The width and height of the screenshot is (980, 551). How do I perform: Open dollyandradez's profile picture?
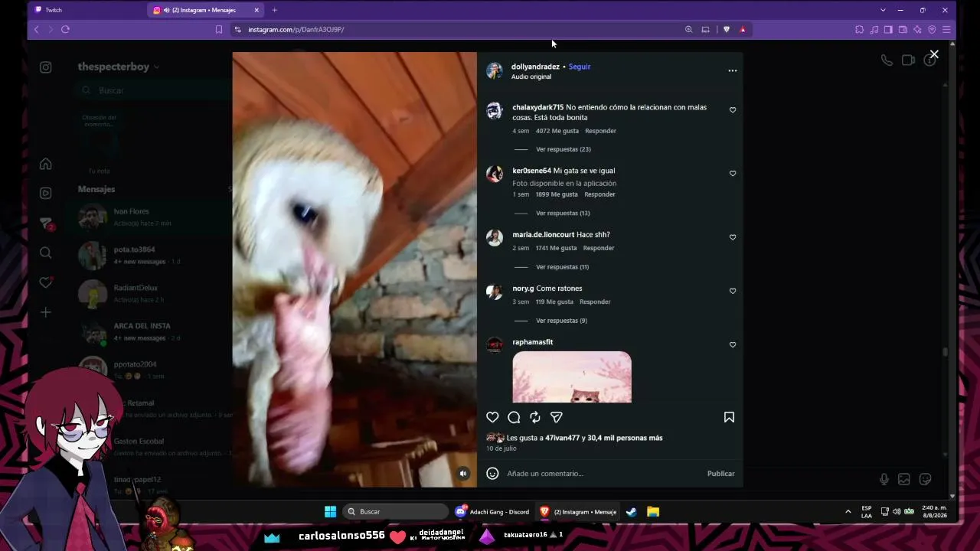click(x=495, y=71)
